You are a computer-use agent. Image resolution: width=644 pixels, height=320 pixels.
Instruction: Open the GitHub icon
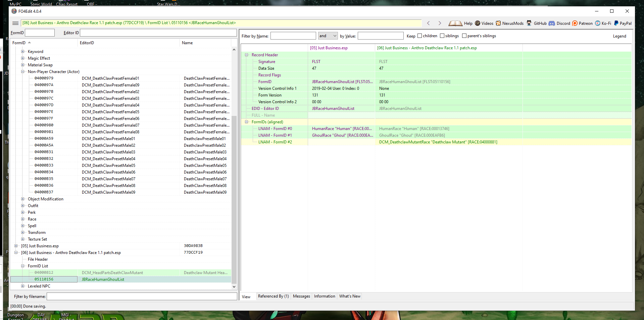point(529,23)
